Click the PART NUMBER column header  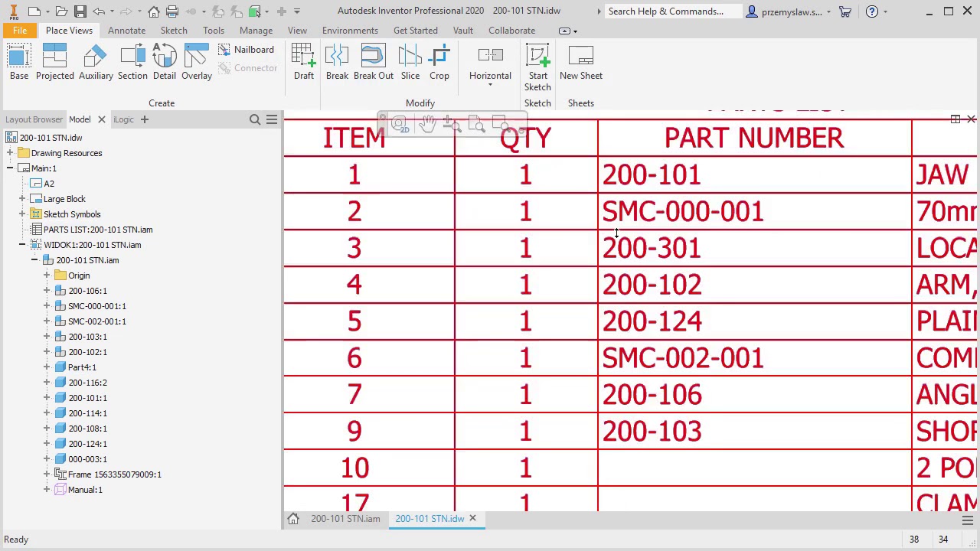pyautogui.click(x=754, y=139)
